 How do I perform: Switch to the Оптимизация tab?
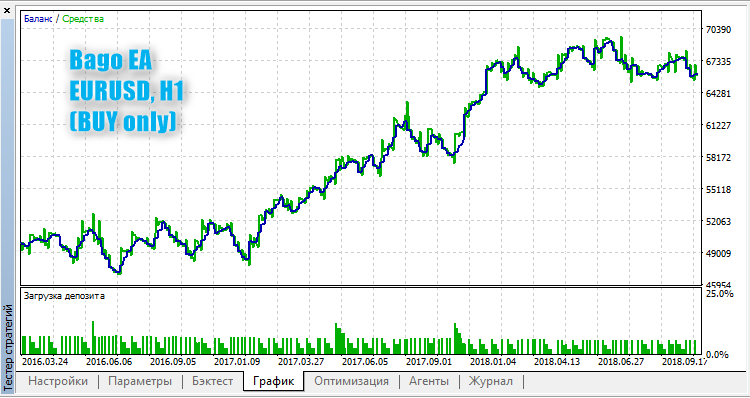tap(352, 381)
